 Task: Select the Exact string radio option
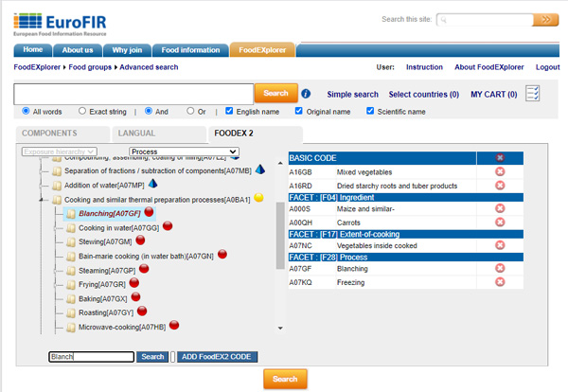point(82,111)
